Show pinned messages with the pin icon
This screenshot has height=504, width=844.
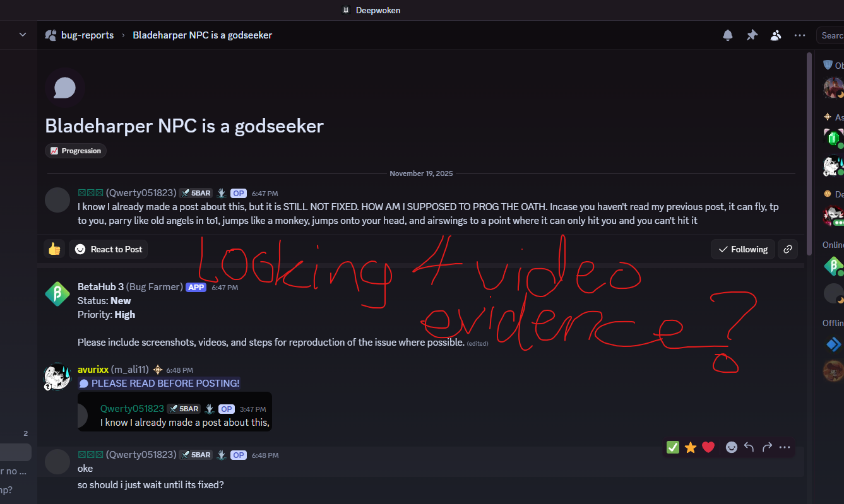coord(752,35)
